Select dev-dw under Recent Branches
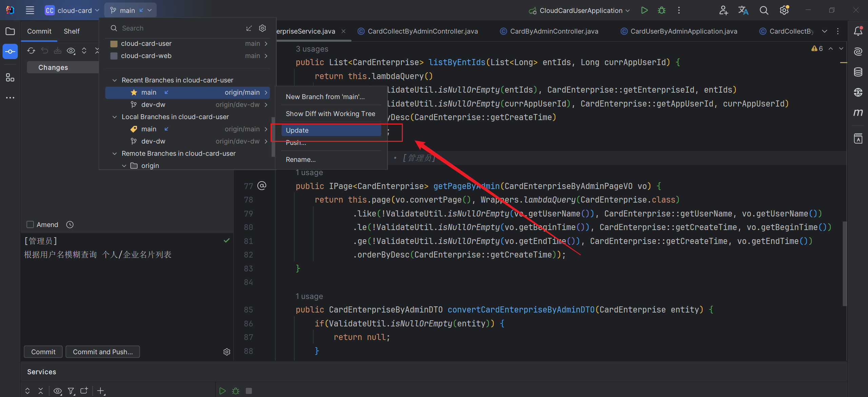This screenshot has width=868, height=397. pos(188,105)
